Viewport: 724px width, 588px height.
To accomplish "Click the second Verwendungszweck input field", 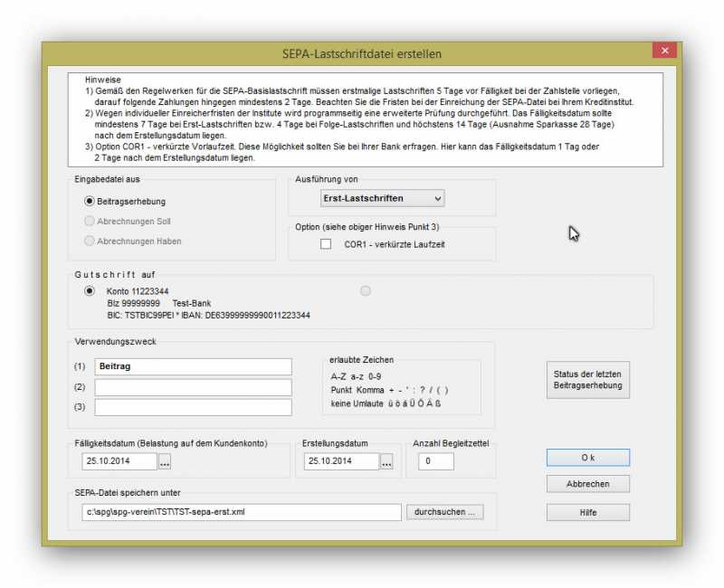I will pos(193,387).
